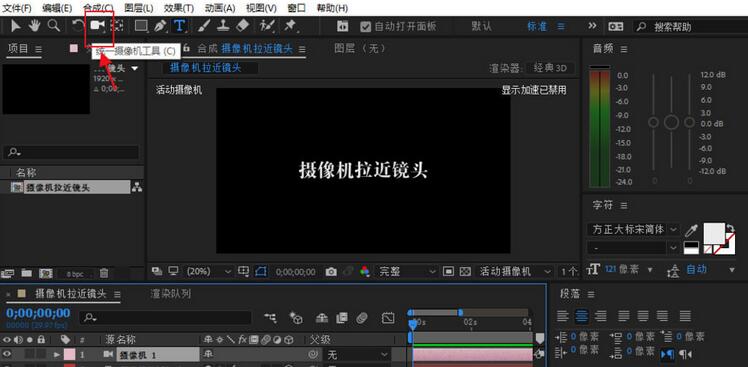
Task: Select the Clone Stamp tool
Action: click(x=223, y=26)
